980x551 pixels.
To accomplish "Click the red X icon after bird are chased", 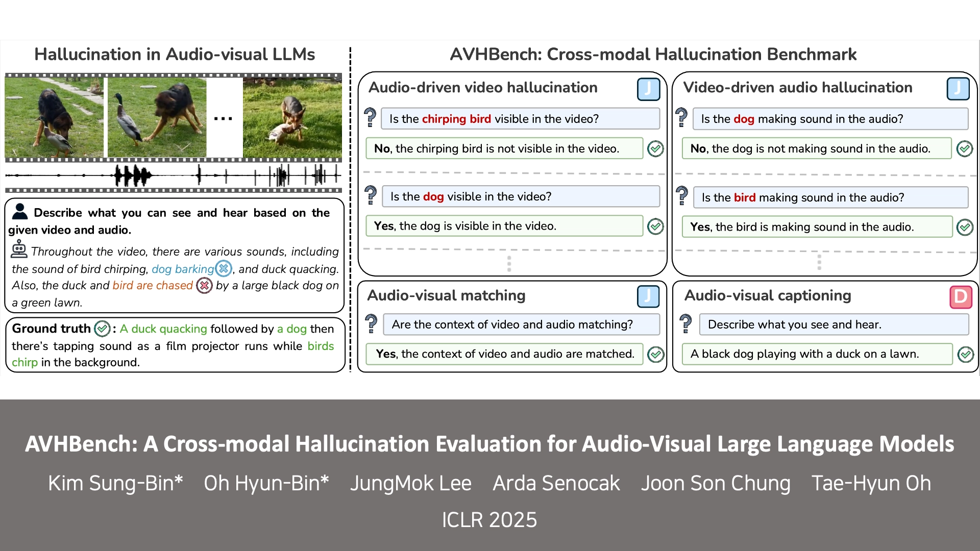I will (204, 286).
